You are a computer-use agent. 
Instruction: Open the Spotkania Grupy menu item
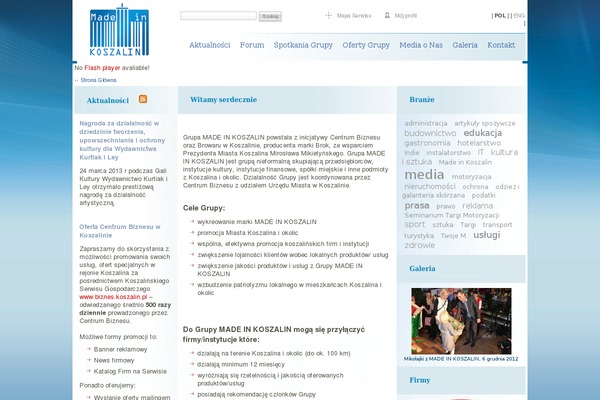click(303, 45)
